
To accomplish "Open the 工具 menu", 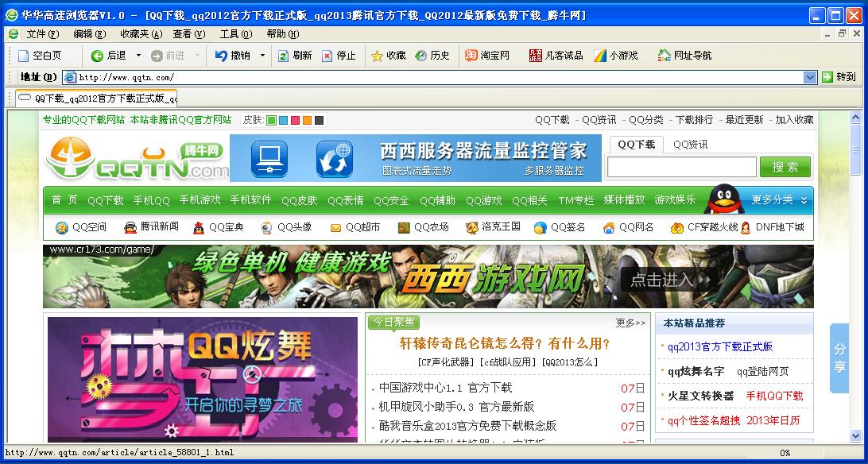I will (x=236, y=33).
